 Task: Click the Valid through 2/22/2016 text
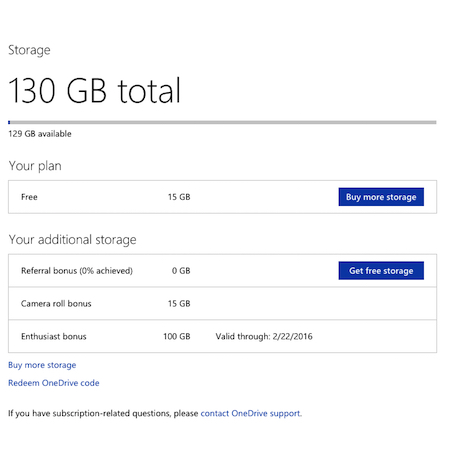[264, 337]
